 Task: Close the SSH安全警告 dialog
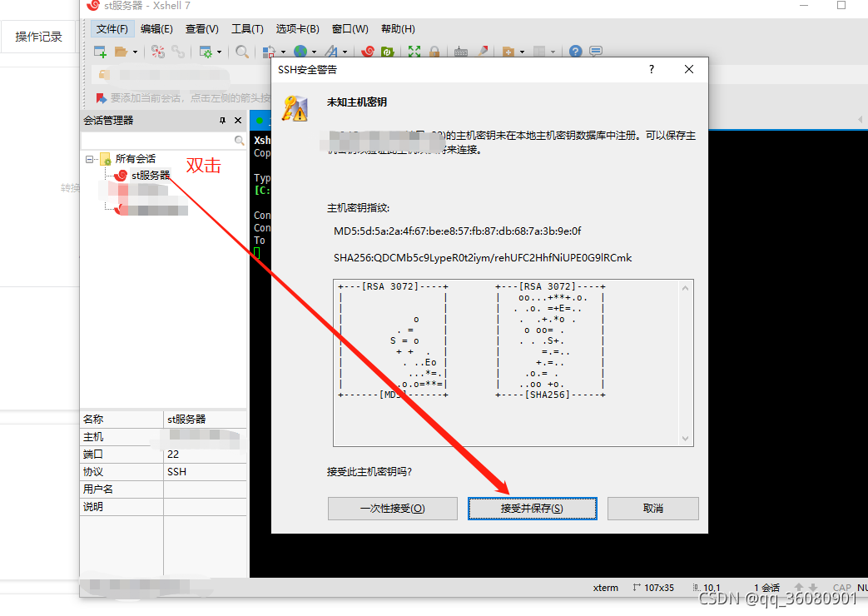tap(688, 69)
